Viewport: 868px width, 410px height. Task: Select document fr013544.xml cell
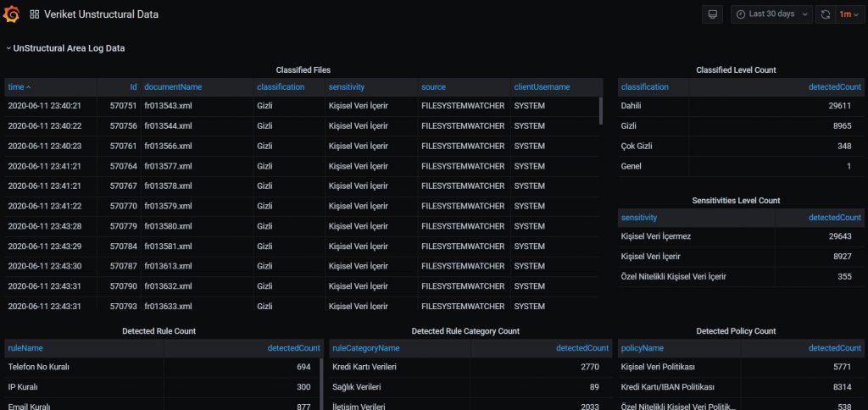click(x=169, y=125)
